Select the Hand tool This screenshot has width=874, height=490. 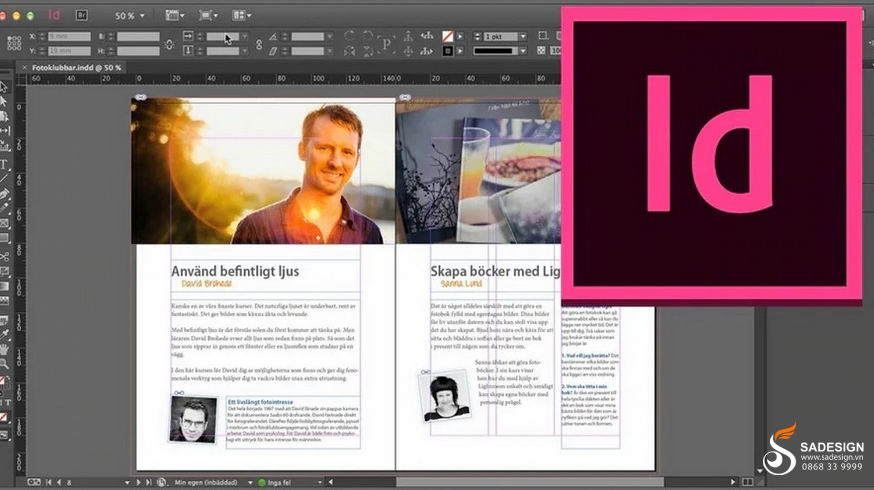4,350
